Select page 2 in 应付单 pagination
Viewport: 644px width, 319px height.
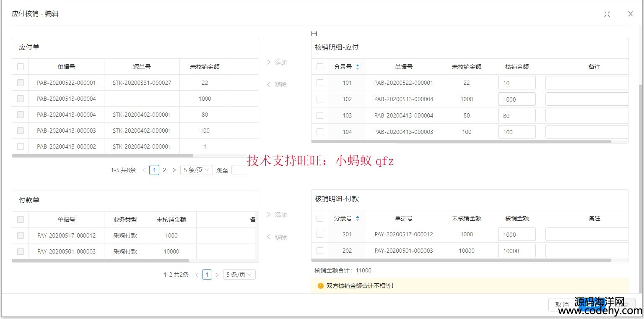click(164, 170)
